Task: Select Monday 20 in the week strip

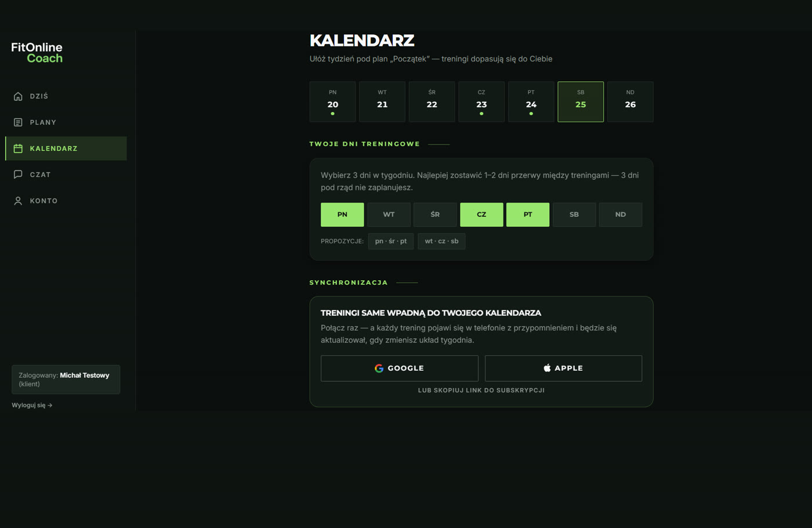Action: pos(332,102)
